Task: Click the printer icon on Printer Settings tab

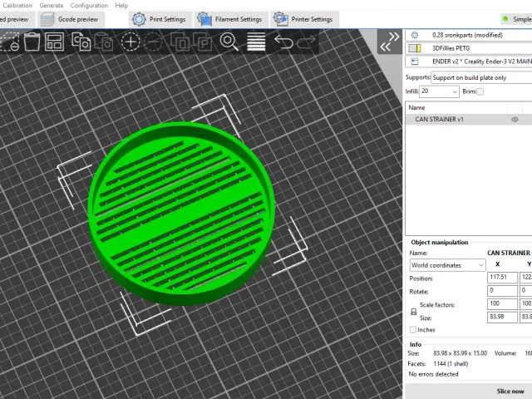Action: click(281, 19)
